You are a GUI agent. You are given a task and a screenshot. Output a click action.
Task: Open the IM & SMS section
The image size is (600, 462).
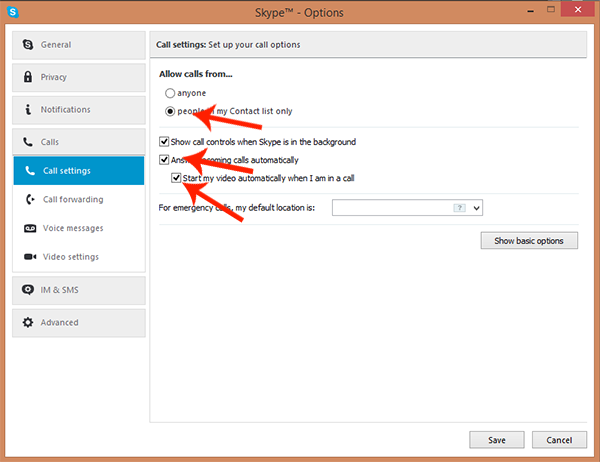79,291
